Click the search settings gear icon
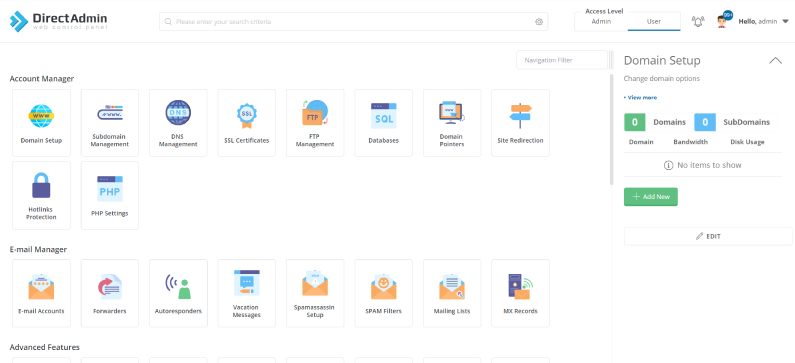Screen dimensions: 795x363 [539, 22]
